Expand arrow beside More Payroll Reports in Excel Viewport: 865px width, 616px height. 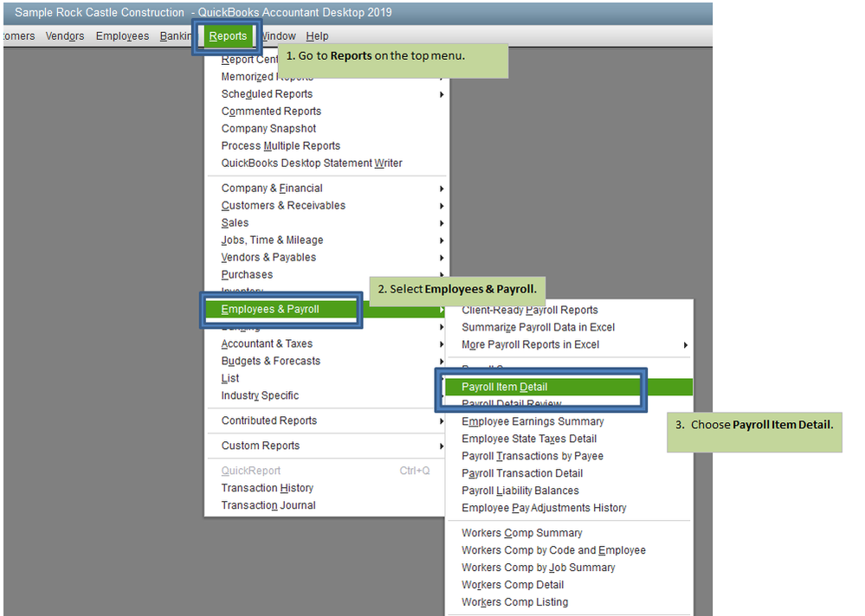685,345
